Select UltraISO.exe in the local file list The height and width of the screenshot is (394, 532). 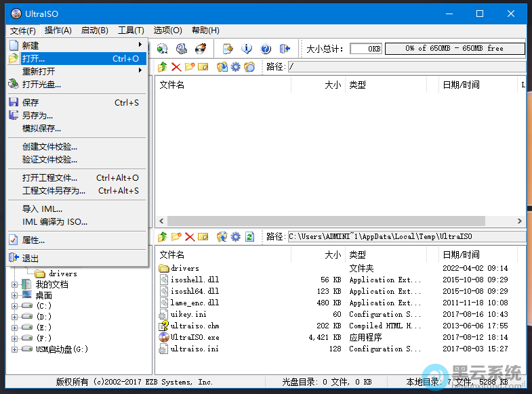click(195, 337)
